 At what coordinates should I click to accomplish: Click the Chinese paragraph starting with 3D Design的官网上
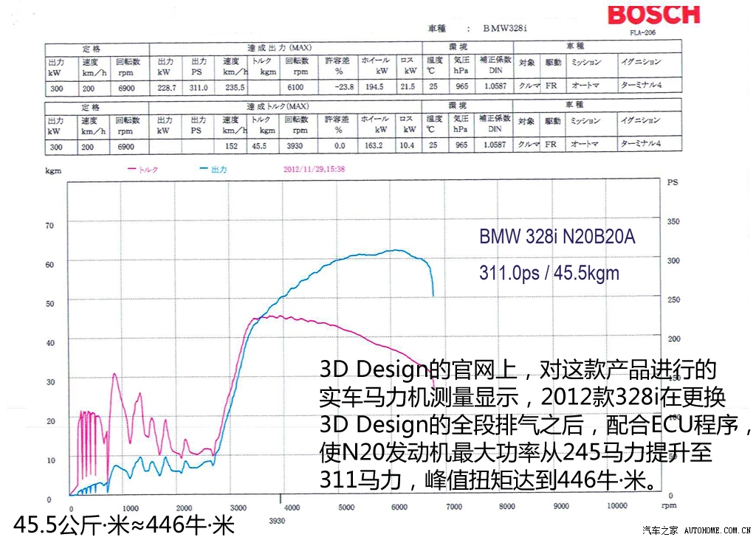click(535, 424)
